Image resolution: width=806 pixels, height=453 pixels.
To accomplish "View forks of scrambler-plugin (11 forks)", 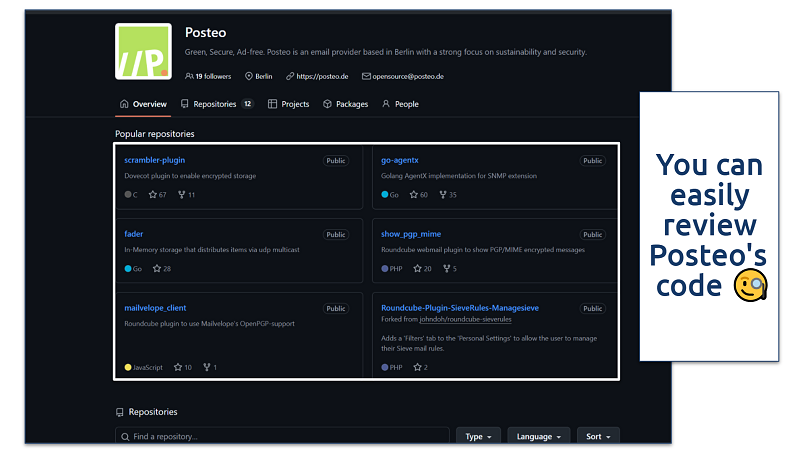I will click(x=187, y=195).
